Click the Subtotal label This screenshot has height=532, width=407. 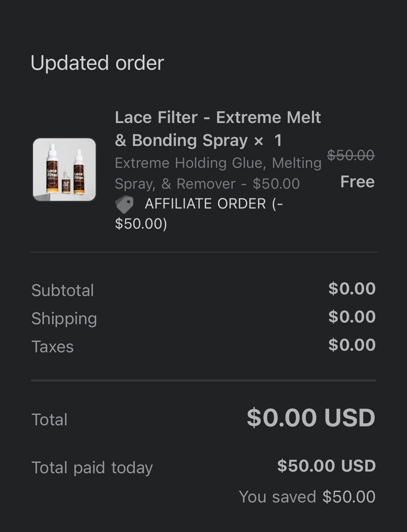point(63,290)
